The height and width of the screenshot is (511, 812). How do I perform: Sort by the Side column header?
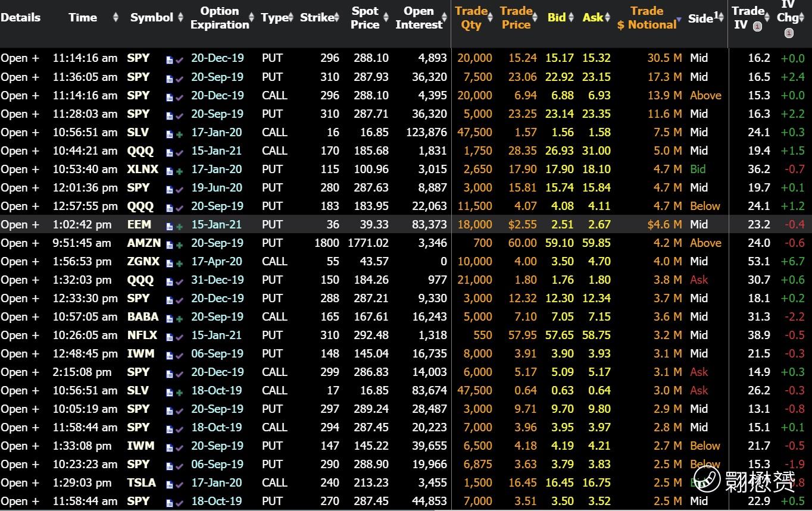click(703, 18)
